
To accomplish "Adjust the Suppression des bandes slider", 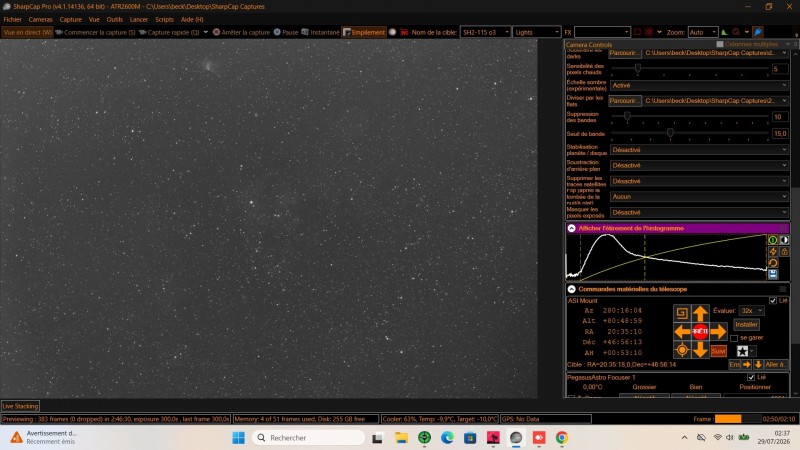I will (x=690, y=117).
